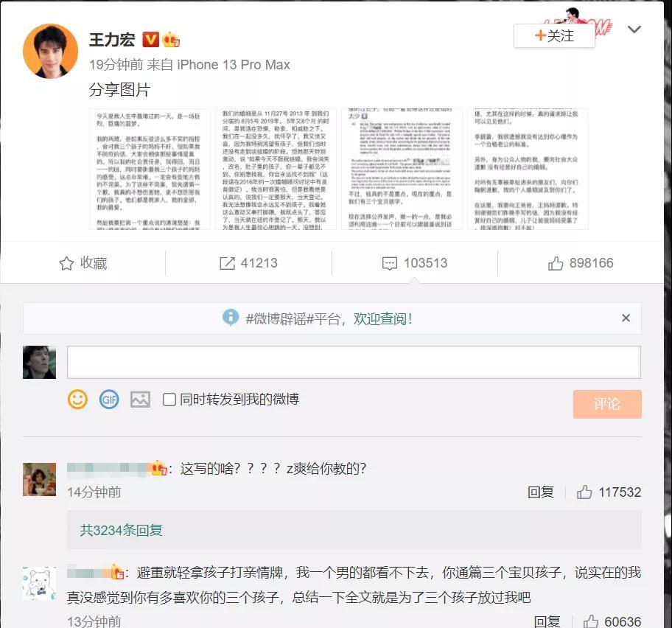
Task: Repost the post showing 41213 shares
Action: [x=248, y=263]
